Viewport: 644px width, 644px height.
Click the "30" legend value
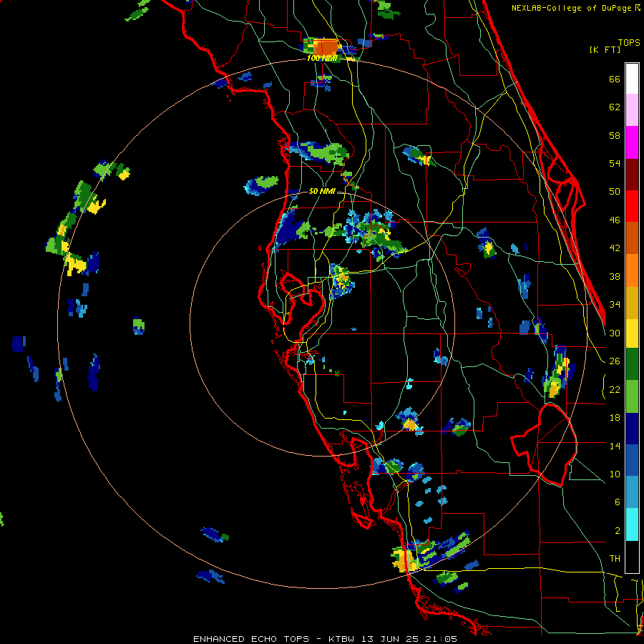[615, 333]
